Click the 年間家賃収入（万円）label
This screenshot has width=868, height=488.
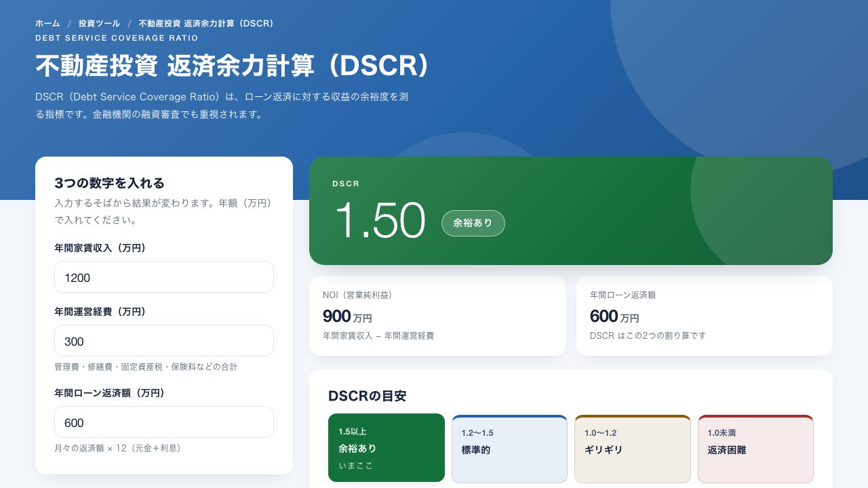click(x=100, y=248)
